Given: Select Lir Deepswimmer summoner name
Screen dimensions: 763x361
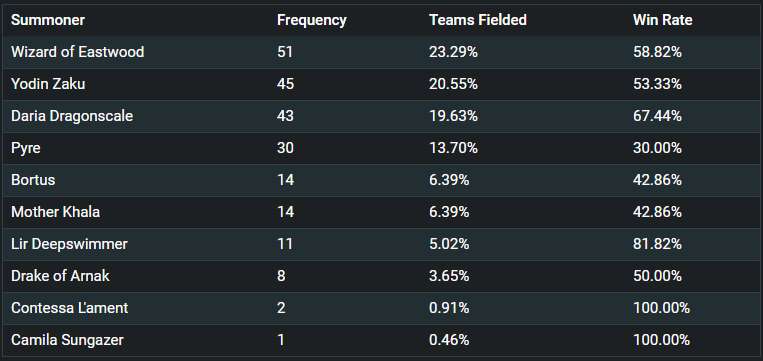Looking at the screenshot, I should point(69,244).
